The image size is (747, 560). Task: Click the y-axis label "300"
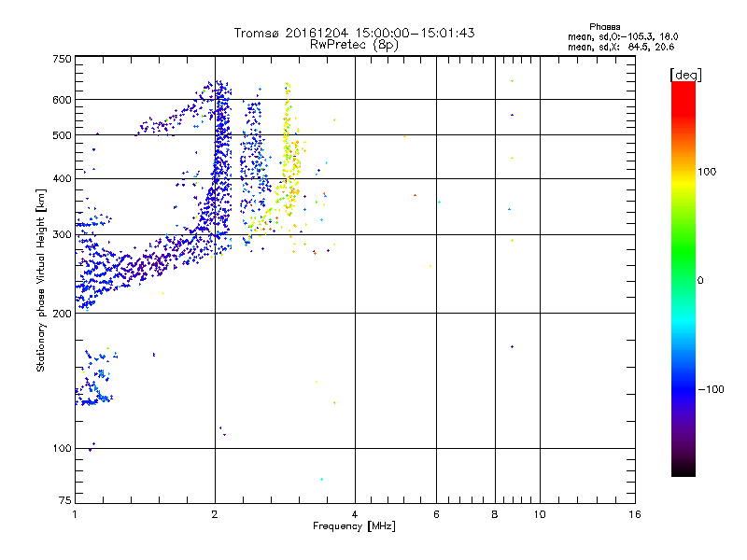pos(62,234)
